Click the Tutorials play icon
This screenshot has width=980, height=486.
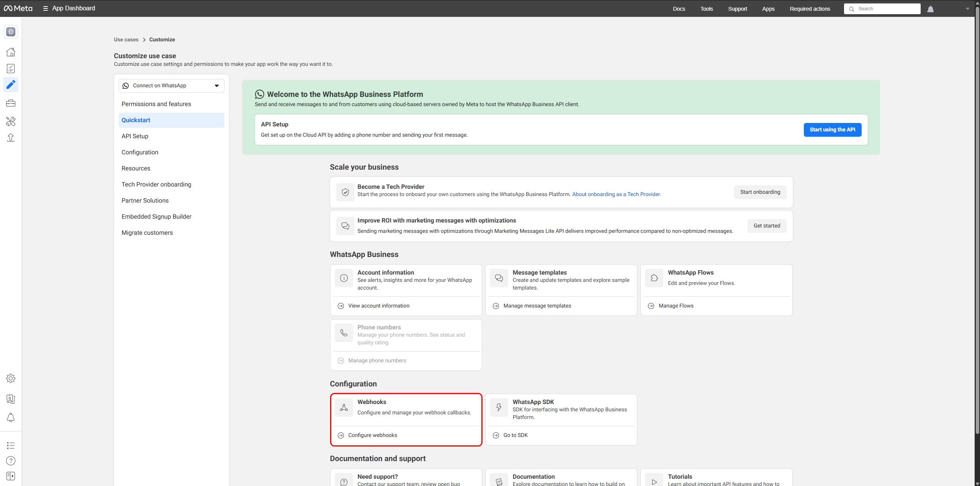click(654, 481)
